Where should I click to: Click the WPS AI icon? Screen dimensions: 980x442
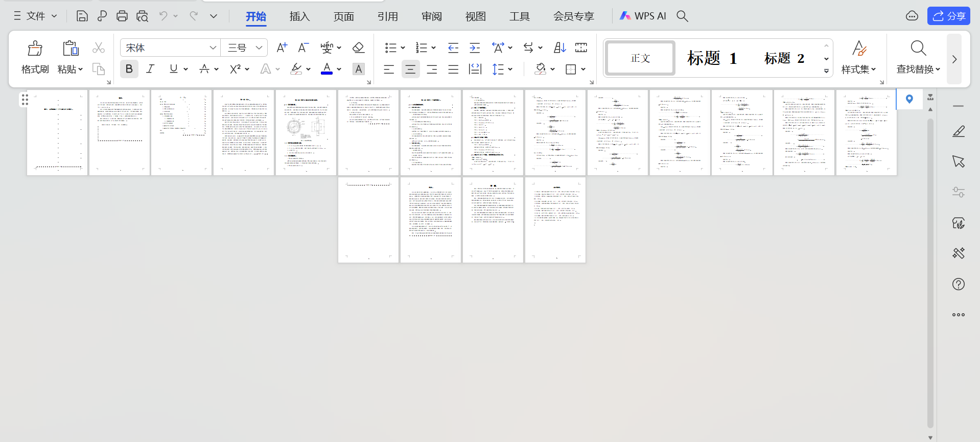[643, 16]
